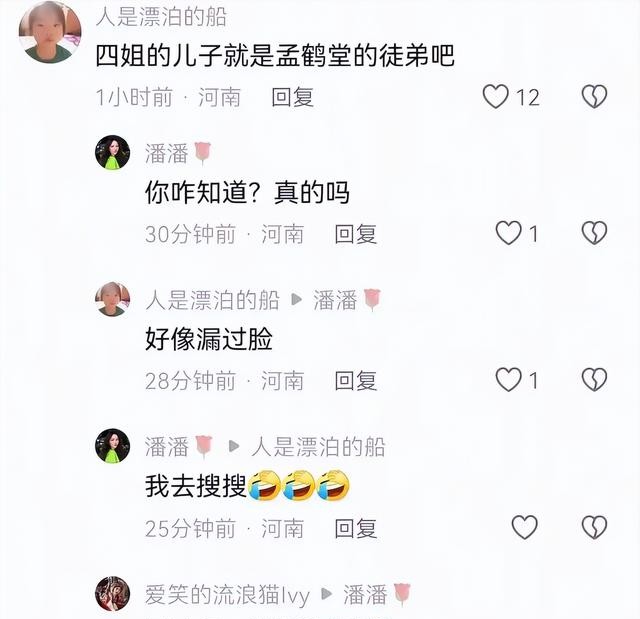The height and width of the screenshot is (619, 640).
Task: Like the reply '你咋知道？真的吗'
Action: click(509, 233)
